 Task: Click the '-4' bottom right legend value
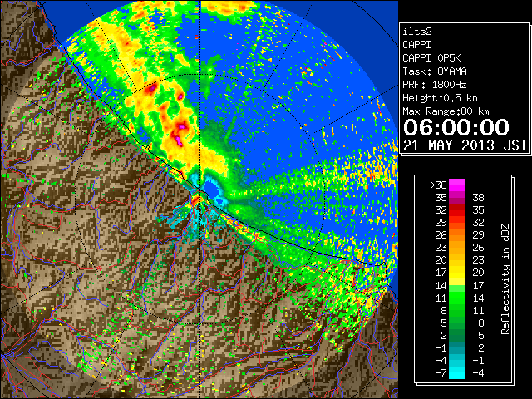coord(478,373)
